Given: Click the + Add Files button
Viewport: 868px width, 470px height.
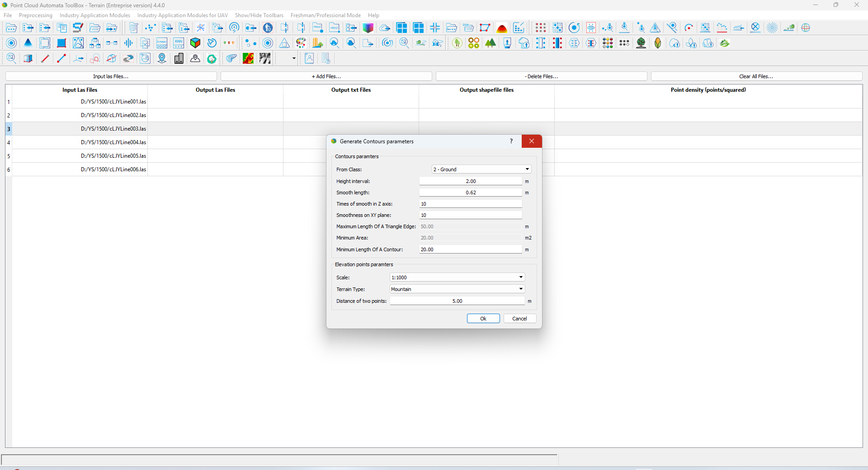Looking at the screenshot, I should 326,76.
